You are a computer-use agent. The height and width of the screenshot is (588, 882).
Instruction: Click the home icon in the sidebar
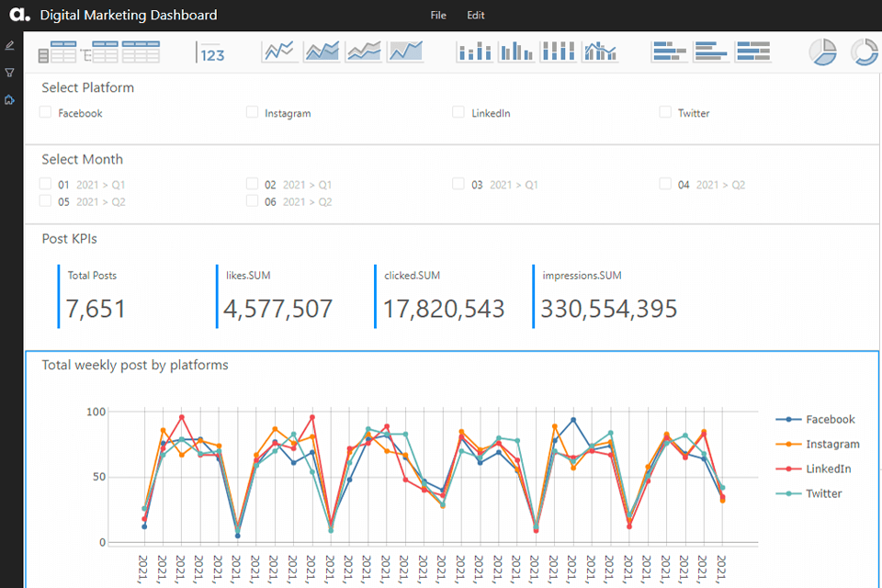coord(9,99)
